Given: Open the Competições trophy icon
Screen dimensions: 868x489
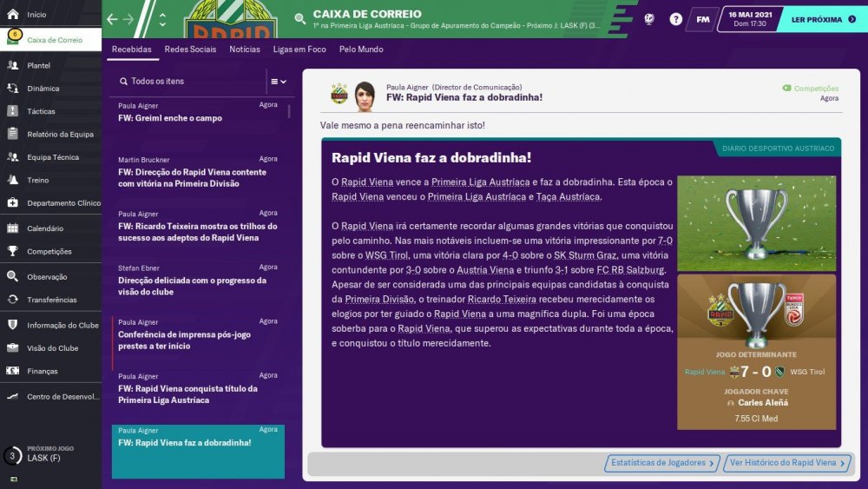Looking at the screenshot, I should [x=12, y=251].
